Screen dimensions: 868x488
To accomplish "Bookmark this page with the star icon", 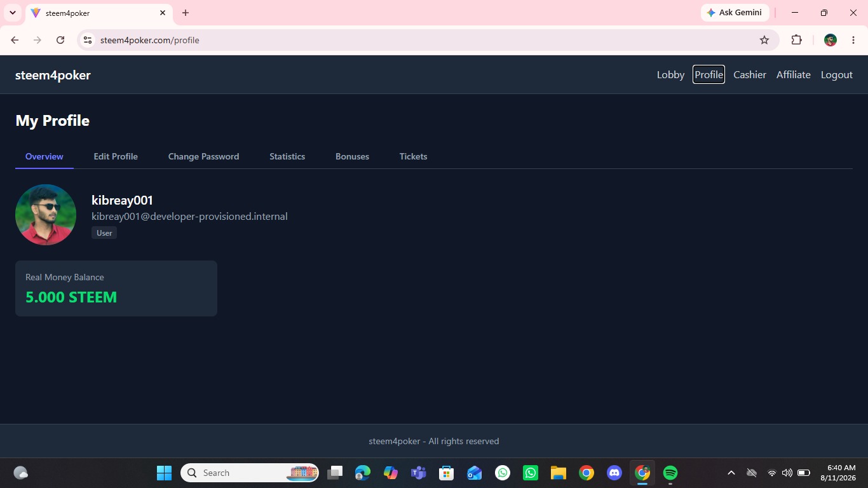I will pos(764,40).
